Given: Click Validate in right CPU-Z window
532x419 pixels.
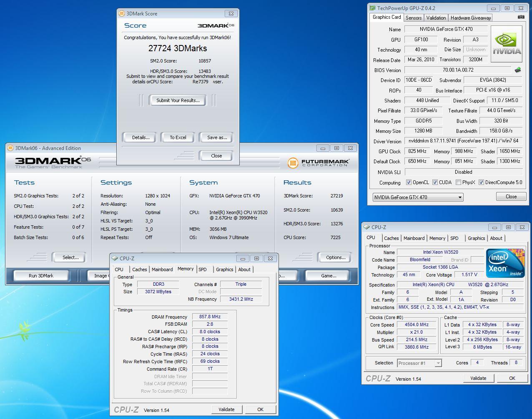Looking at the screenshot, I should coord(478,378).
